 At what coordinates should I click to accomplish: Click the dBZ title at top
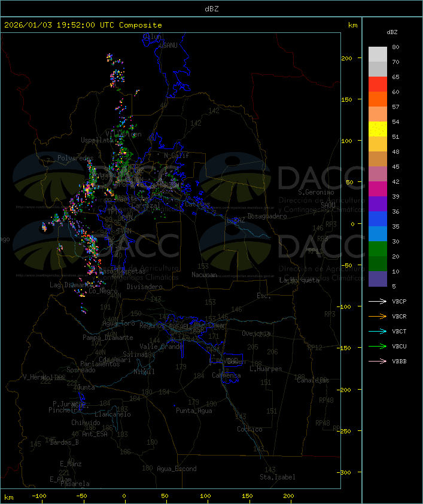click(212, 9)
